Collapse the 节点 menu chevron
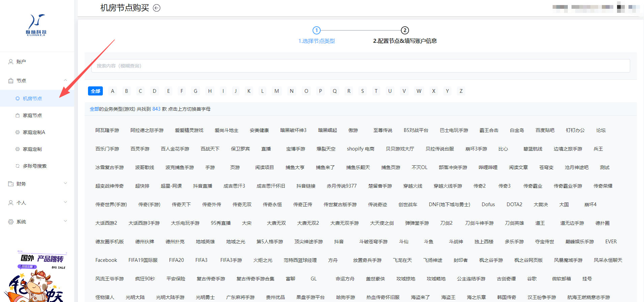644x302 pixels. (65, 80)
